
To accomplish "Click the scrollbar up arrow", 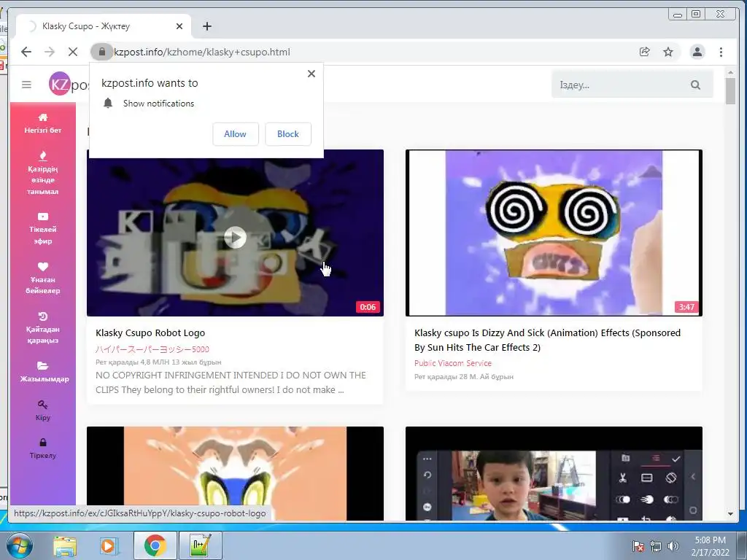I will (x=730, y=72).
